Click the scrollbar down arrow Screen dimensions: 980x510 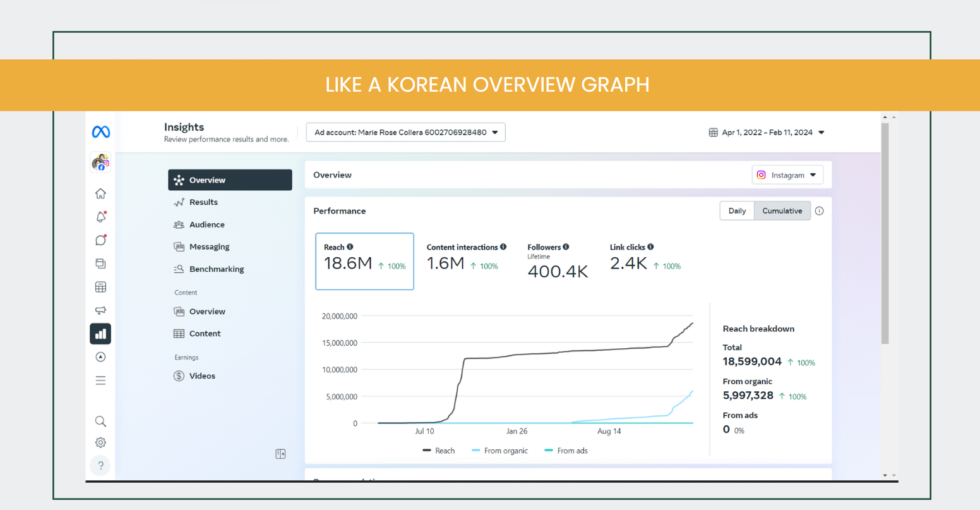(885, 475)
